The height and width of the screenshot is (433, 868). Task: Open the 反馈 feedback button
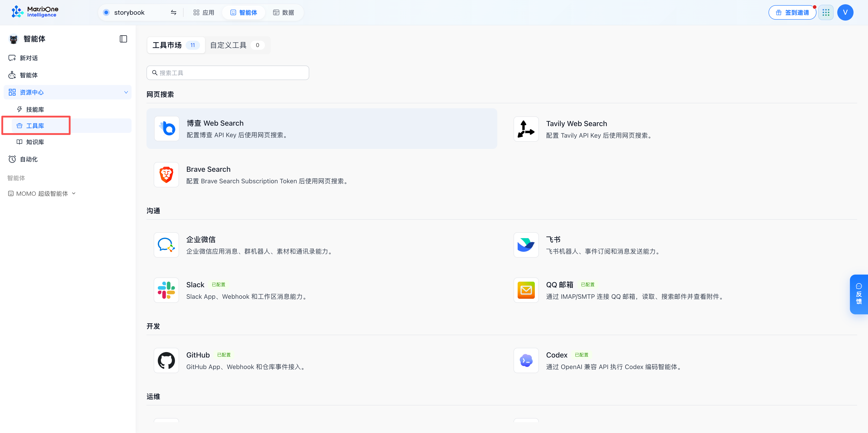coord(859,294)
